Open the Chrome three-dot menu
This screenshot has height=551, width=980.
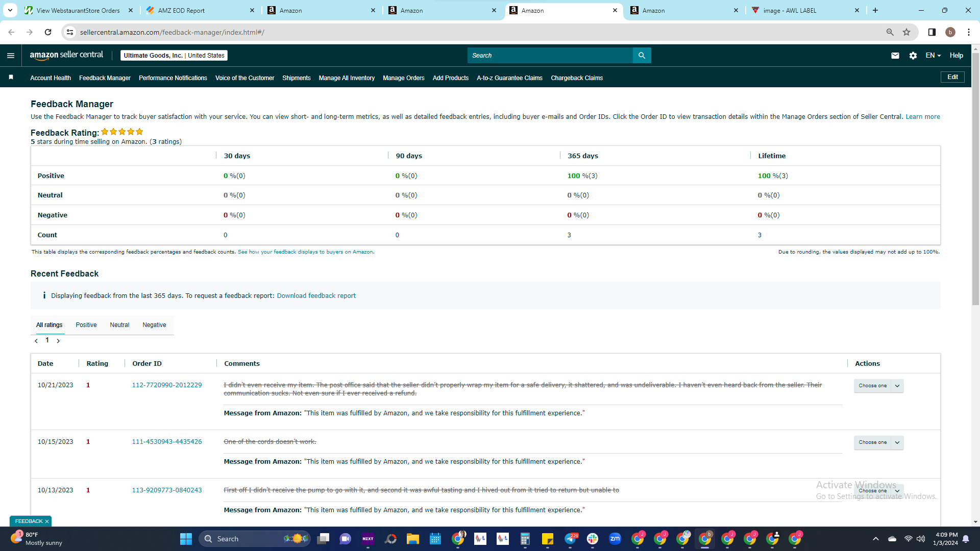(969, 32)
